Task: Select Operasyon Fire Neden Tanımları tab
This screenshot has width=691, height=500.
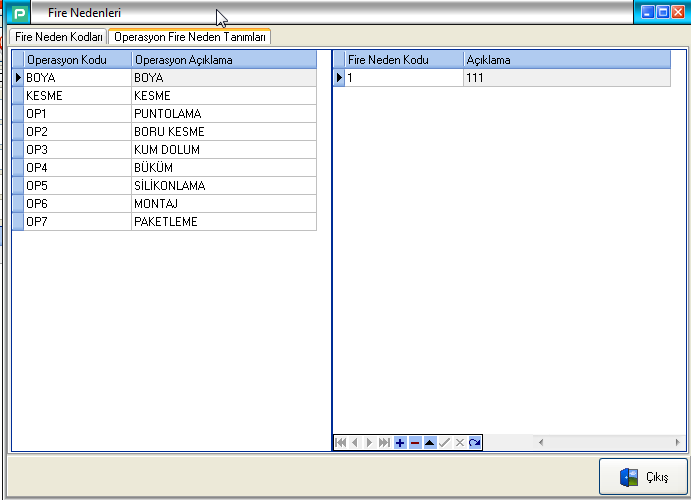Action: point(190,37)
